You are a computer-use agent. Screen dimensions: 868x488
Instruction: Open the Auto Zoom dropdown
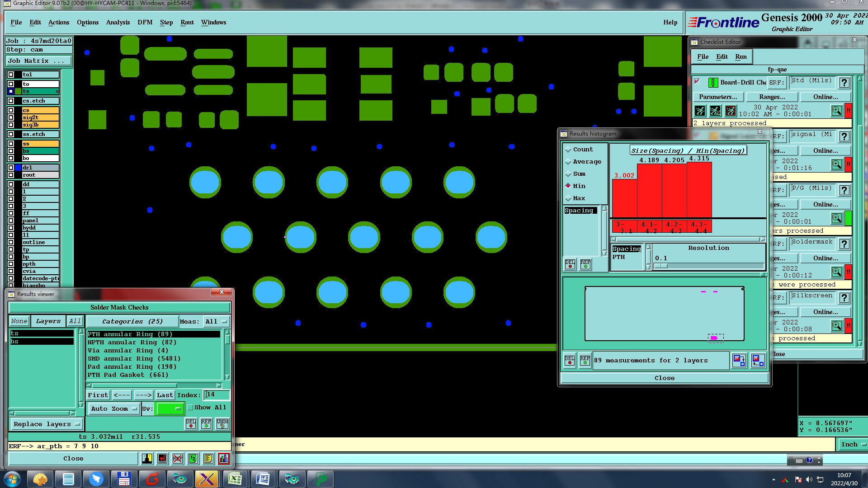pos(114,409)
